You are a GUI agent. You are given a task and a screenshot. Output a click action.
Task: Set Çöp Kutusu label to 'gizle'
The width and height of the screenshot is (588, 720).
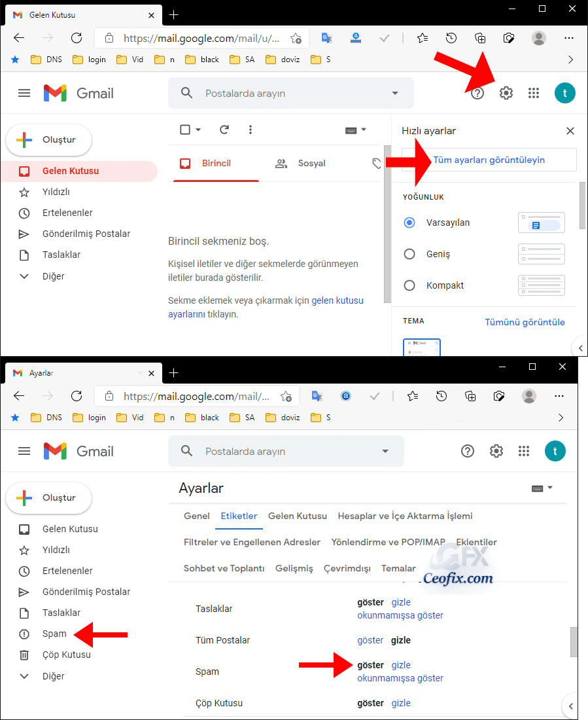click(401, 703)
